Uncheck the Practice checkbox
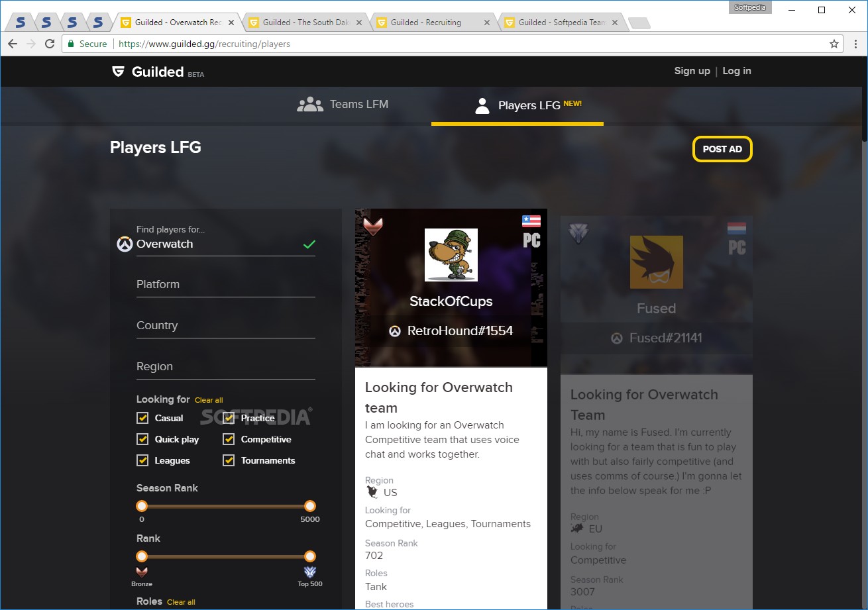Viewport: 868px width, 610px height. tap(229, 418)
